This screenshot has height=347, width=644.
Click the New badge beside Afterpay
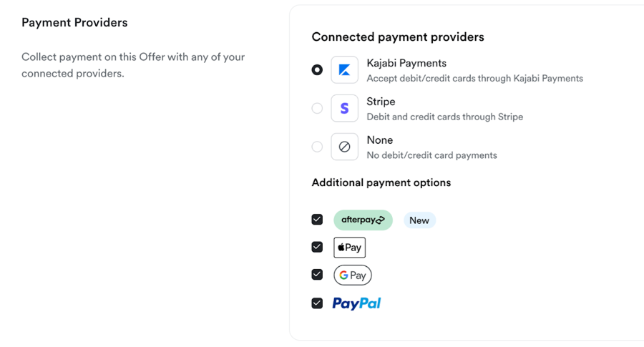click(419, 220)
